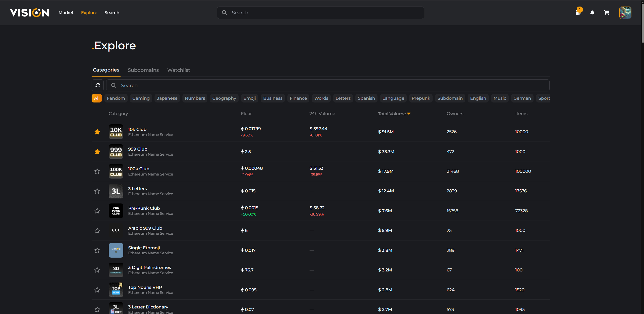Click the Single Ethmoji logo thumbnail

(116, 250)
